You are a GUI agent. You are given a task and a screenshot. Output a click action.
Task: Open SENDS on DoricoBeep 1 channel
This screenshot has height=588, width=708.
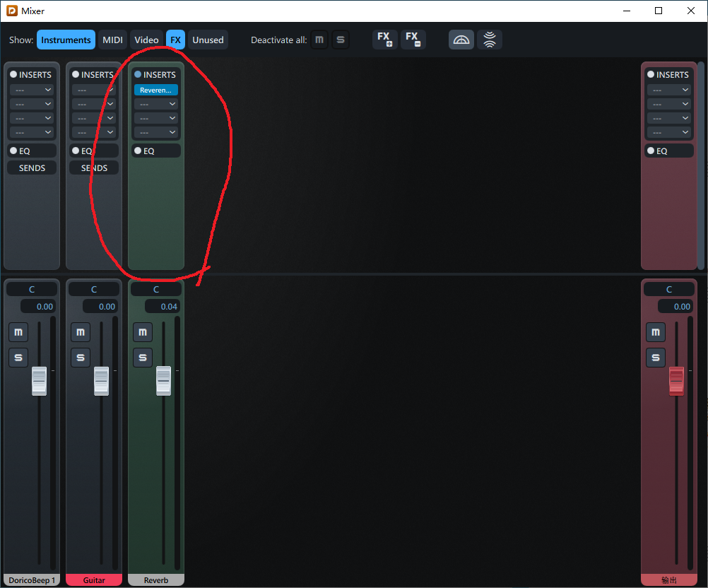pos(32,168)
